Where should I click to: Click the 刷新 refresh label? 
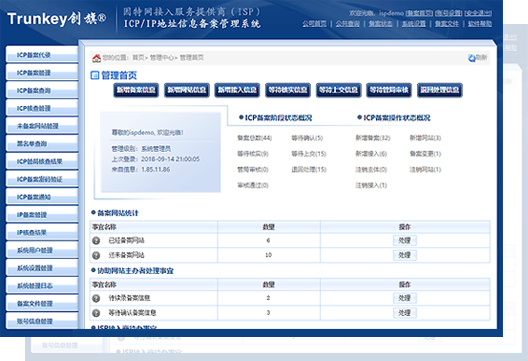(x=482, y=58)
